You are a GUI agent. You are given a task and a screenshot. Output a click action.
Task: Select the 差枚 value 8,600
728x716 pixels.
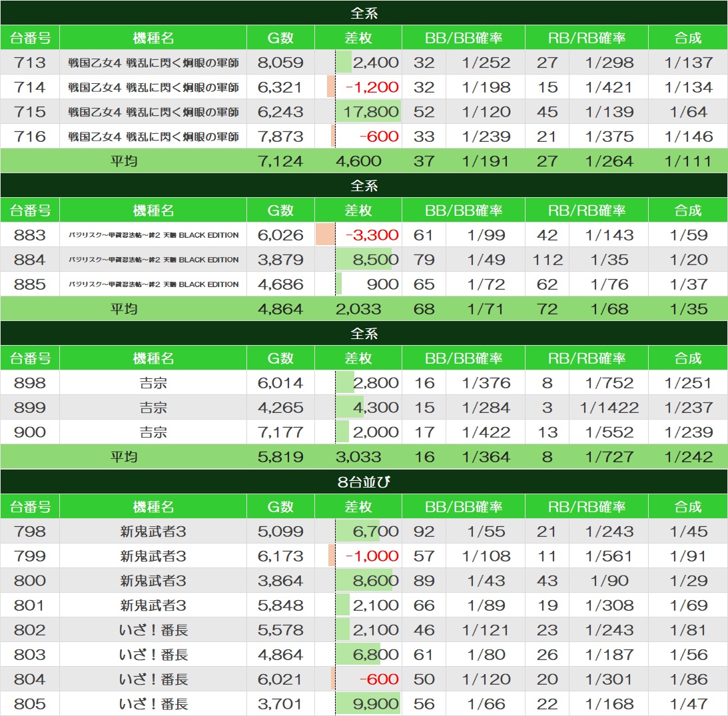(376, 580)
